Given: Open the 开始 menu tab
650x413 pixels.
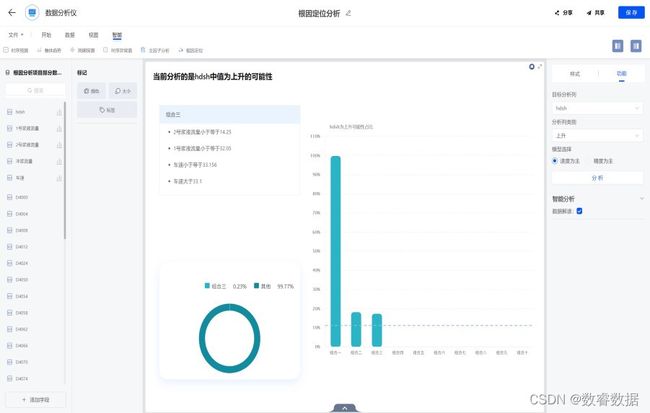Looking at the screenshot, I should point(46,35).
